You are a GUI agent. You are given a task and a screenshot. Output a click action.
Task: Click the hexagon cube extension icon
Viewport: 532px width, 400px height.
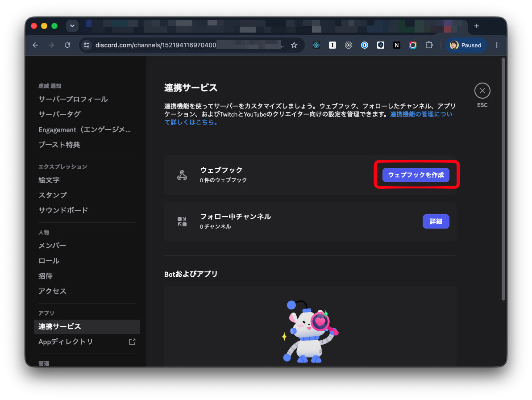(381, 45)
